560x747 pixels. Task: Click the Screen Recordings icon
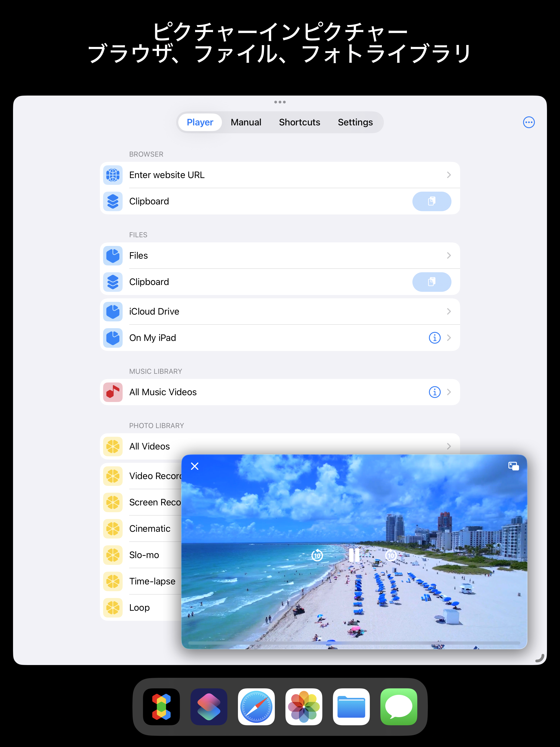[113, 502]
